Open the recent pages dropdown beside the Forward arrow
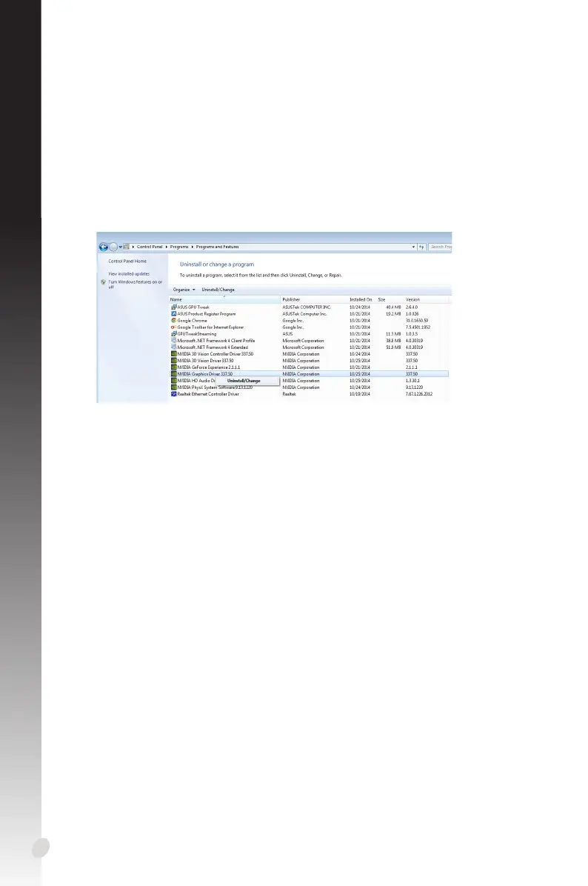588x886 pixels. pyautogui.click(x=120, y=247)
